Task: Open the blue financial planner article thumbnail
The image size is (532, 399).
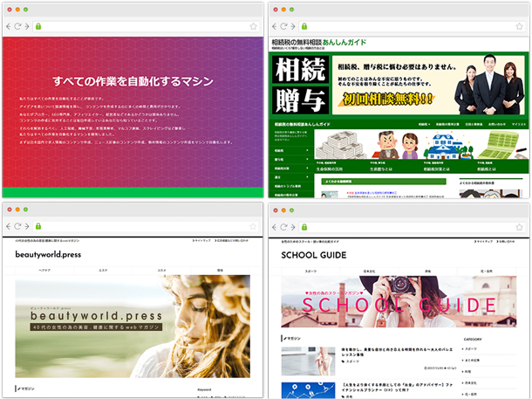Action: tap(308, 390)
